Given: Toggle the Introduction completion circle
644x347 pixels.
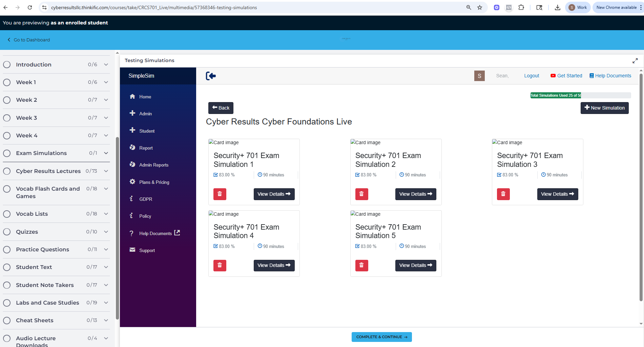Looking at the screenshot, I should tap(7, 65).
